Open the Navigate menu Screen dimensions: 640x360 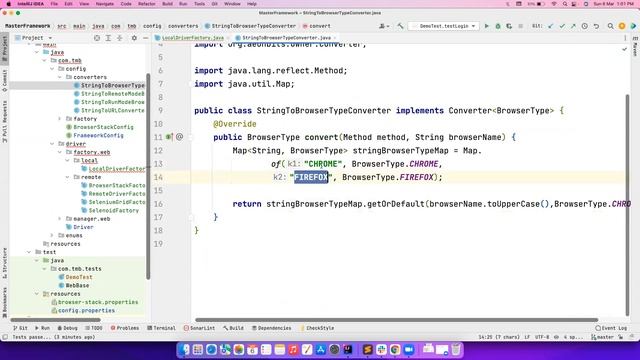click(x=105, y=4)
